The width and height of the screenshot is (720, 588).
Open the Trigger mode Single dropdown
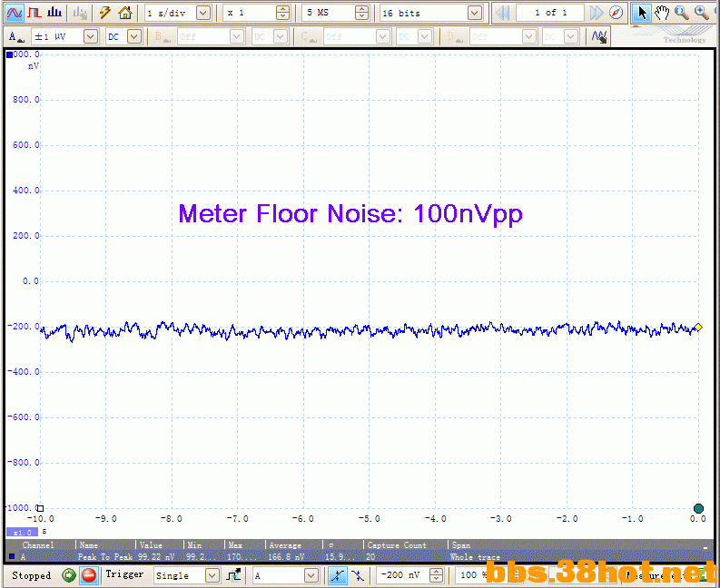click(212, 575)
